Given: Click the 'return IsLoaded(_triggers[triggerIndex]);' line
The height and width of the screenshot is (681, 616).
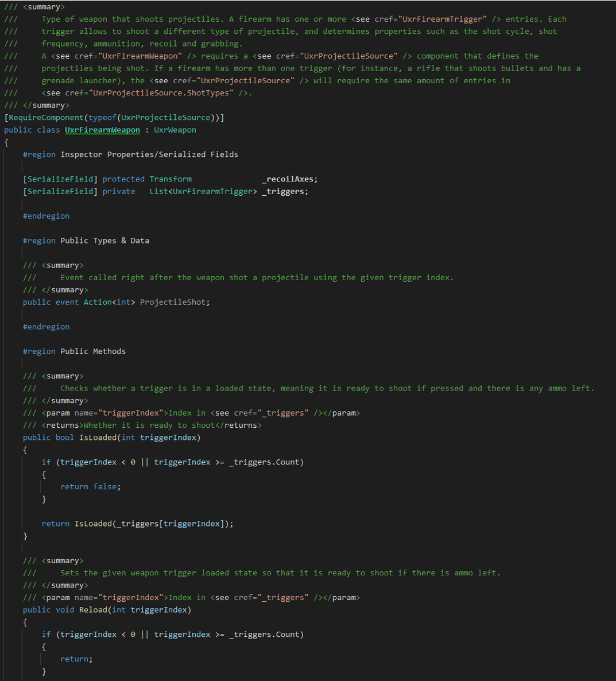Looking at the screenshot, I should pyautogui.click(x=137, y=524).
